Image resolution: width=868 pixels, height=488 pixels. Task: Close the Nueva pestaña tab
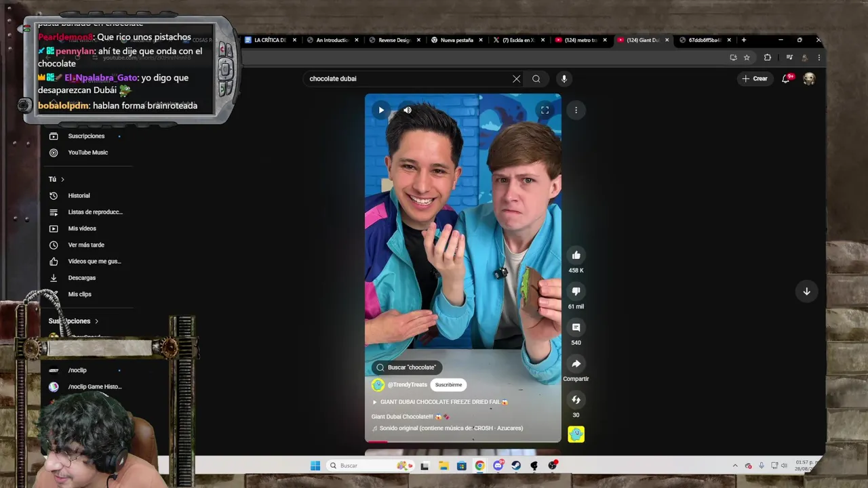tap(481, 40)
